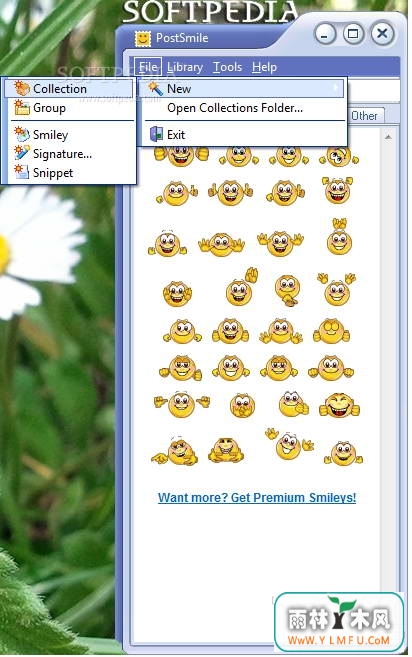
Task: Select the smiley waving one hand
Action: click(x=242, y=287)
